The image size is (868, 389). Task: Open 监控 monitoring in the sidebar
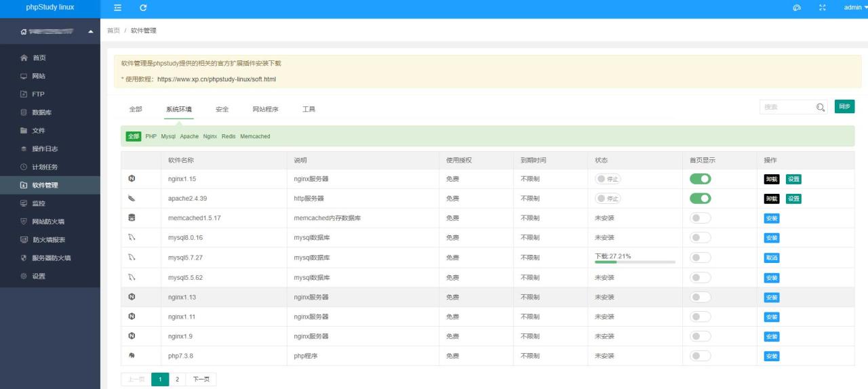[39, 203]
